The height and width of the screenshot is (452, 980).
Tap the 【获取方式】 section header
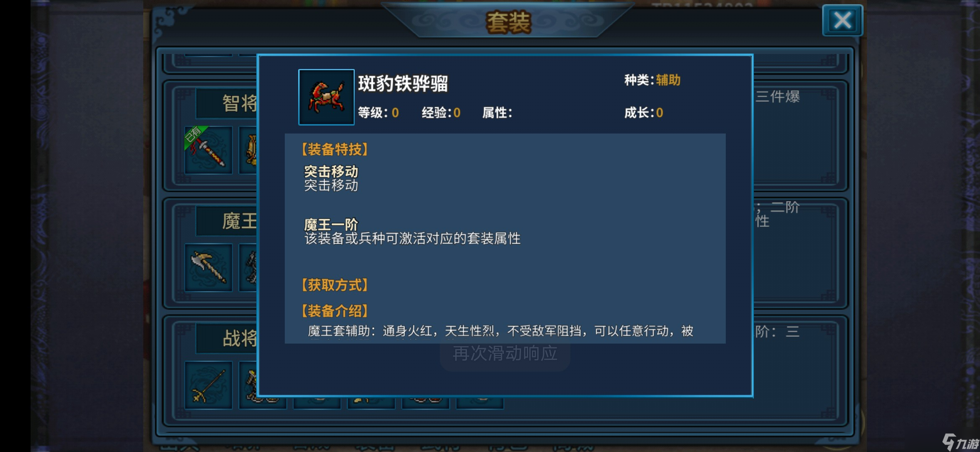click(x=335, y=285)
